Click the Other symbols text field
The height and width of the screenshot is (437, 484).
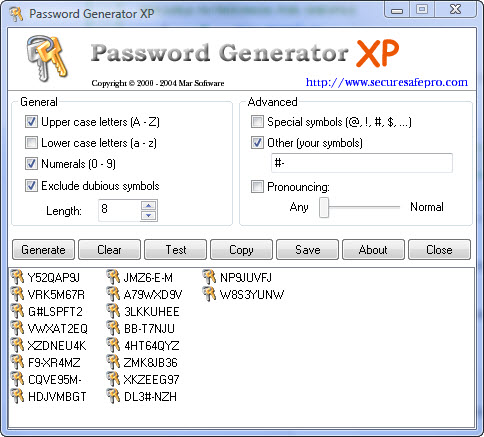(362, 163)
